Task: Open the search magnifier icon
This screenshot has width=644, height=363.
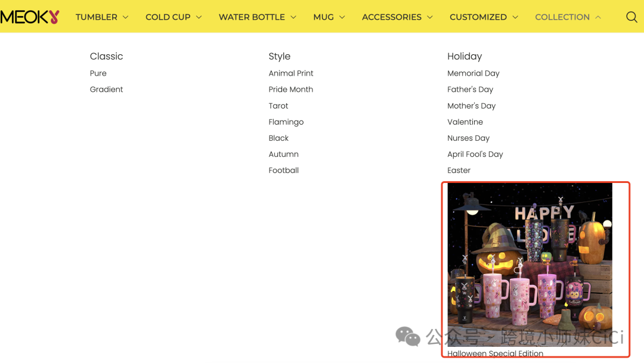Action: pos(631,17)
